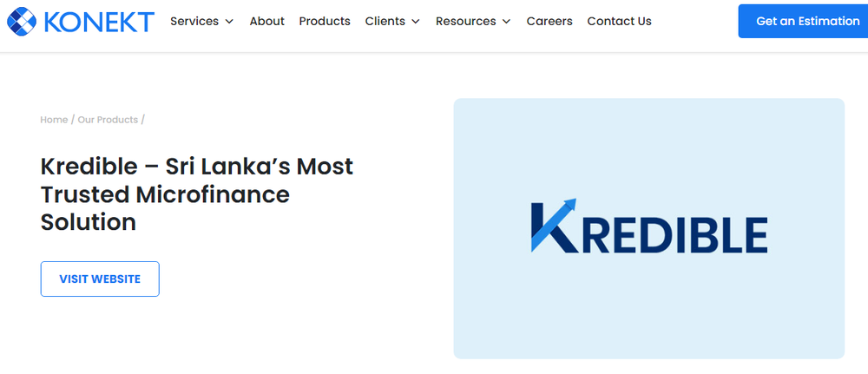The height and width of the screenshot is (374, 868).
Task: Click the Get an Estimation button
Action: point(803,21)
